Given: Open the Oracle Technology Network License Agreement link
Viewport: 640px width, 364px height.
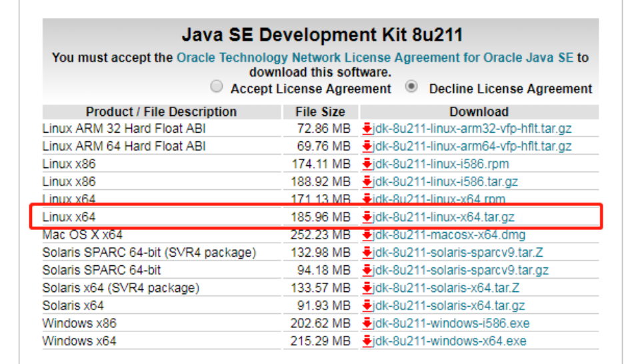Looking at the screenshot, I should pyautogui.click(x=375, y=57).
